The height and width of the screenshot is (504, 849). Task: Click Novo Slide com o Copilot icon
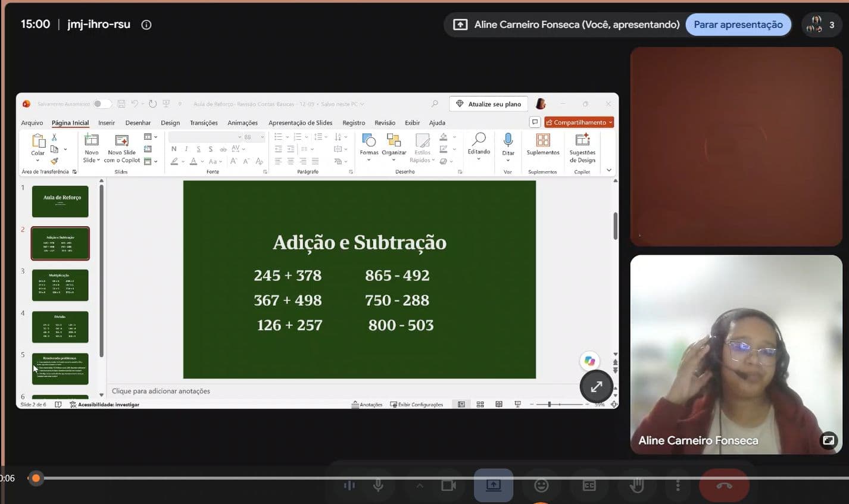(121, 140)
